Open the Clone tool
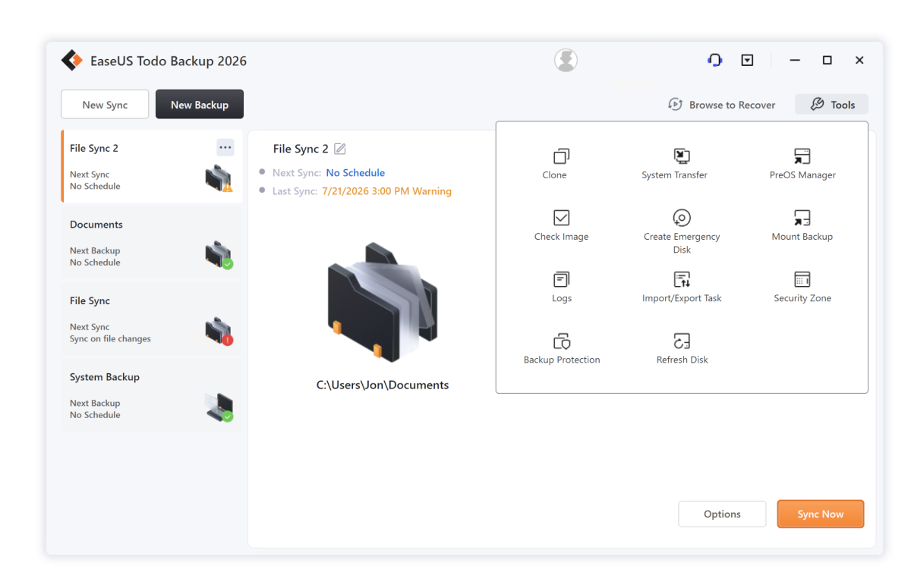 (x=561, y=163)
